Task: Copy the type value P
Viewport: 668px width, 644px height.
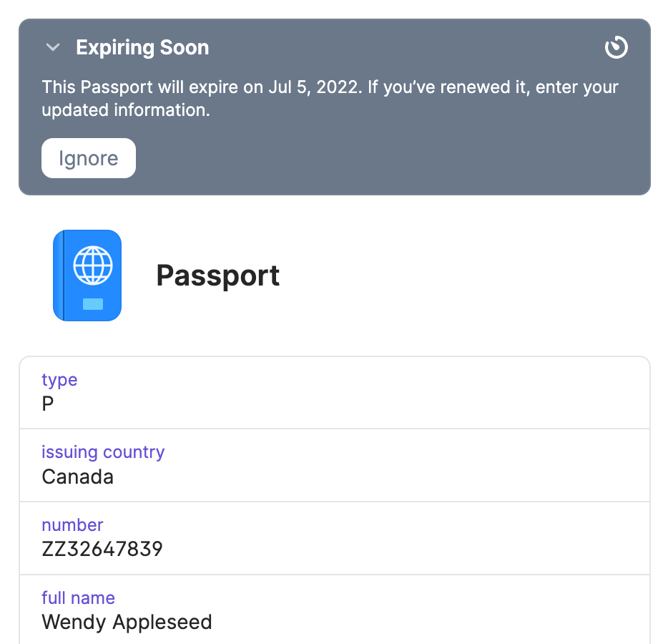Action: coord(48,404)
